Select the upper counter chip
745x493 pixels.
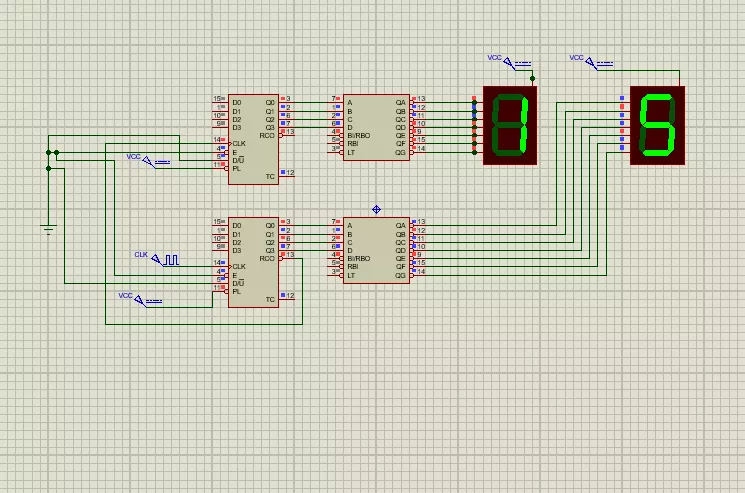pyautogui.click(x=253, y=139)
